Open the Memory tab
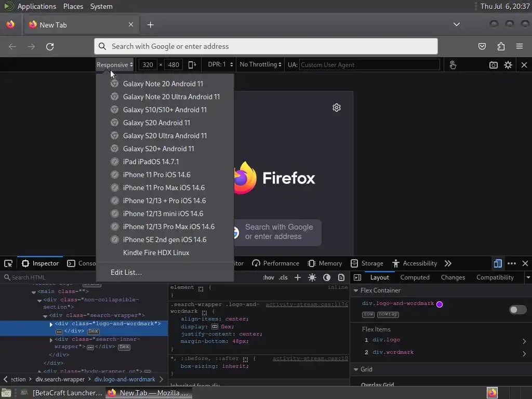The width and height of the screenshot is (532, 399). click(x=325, y=263)
